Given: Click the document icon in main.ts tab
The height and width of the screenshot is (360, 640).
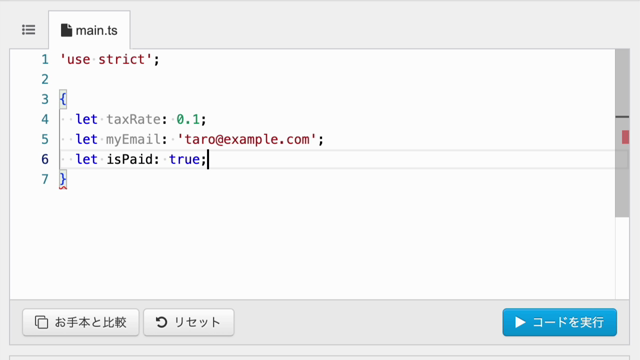Looking at the screenshot, I should [x=66, y=30].
